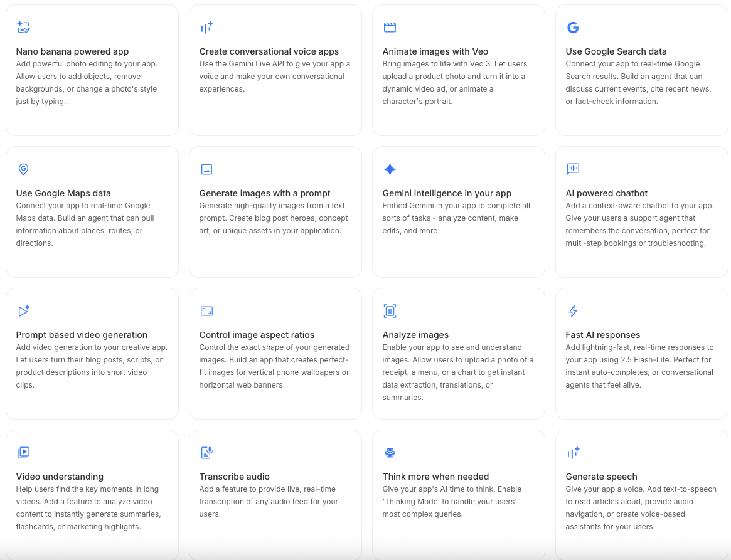Click the aspect ratio frame icon

(x=206, y=311)
